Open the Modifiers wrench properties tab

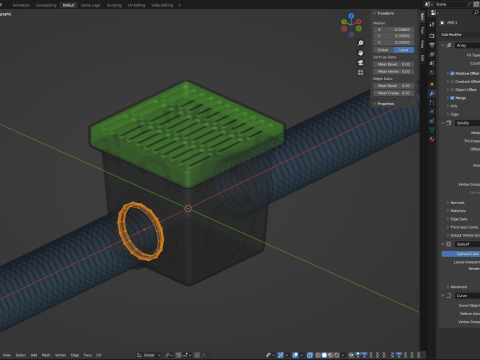(432, 93)
